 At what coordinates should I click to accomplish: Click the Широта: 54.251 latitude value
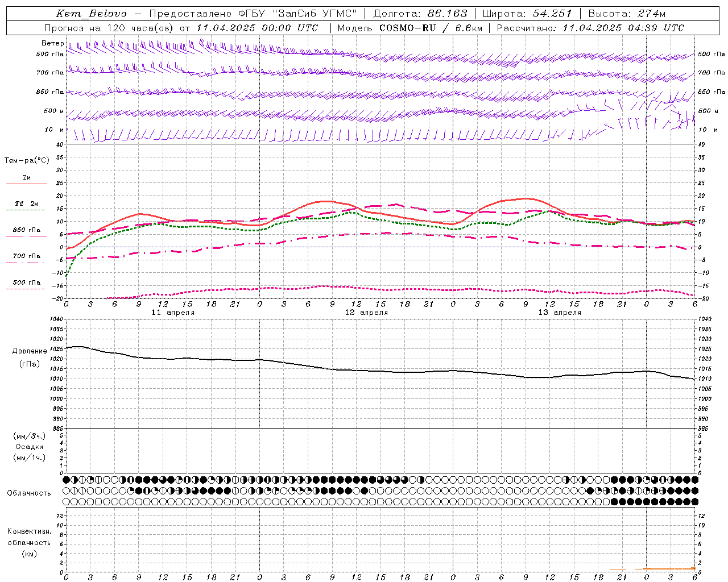(x=527, y=14)
